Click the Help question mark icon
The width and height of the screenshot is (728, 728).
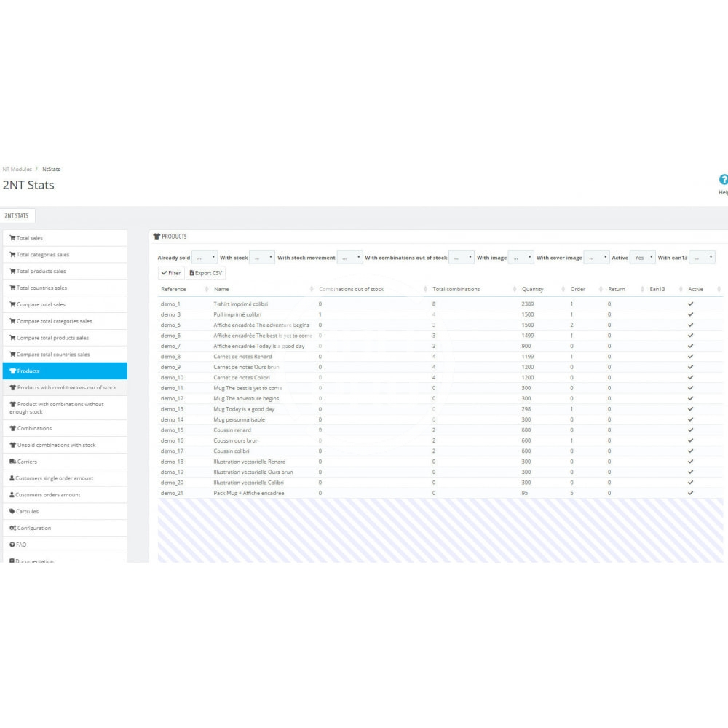tap(723, 179)
